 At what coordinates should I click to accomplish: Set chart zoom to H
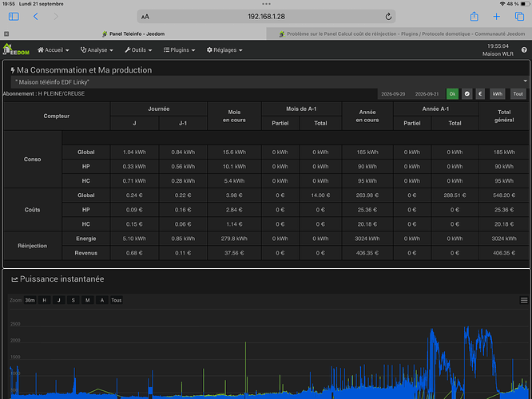(x=44, y=300)
